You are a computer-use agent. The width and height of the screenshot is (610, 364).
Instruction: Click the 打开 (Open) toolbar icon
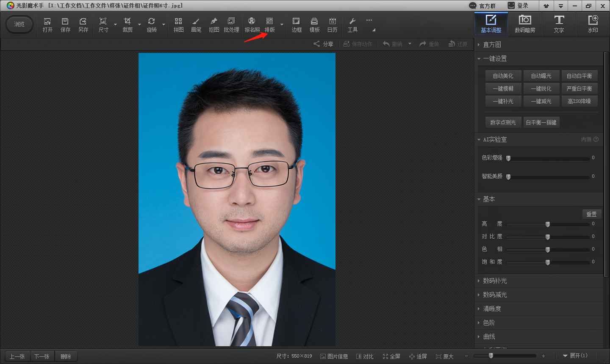point(47,25)
